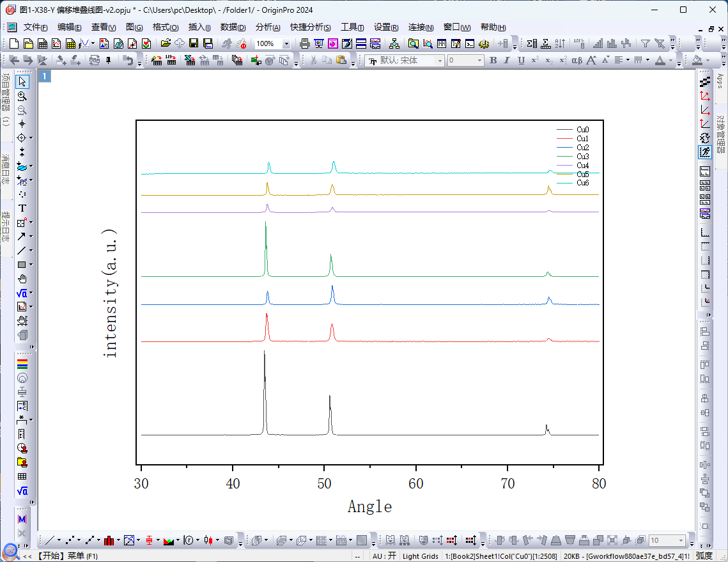Toggle AU auto-update status in status bar
Image resolution: width=728 pixels, height=562 pixels.
(384, 556)
